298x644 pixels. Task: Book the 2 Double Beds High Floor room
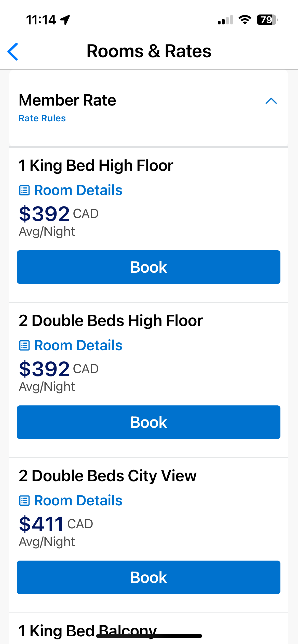[148, 422]
